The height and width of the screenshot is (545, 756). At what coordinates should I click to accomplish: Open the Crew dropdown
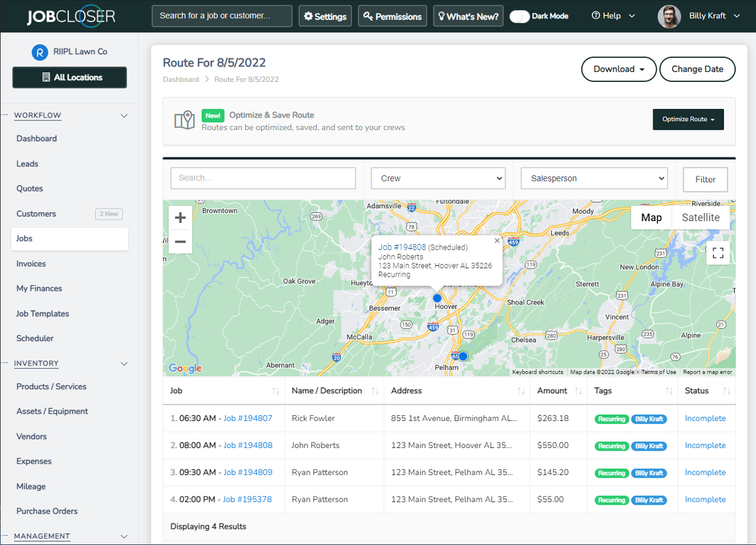tap(438, 178)
